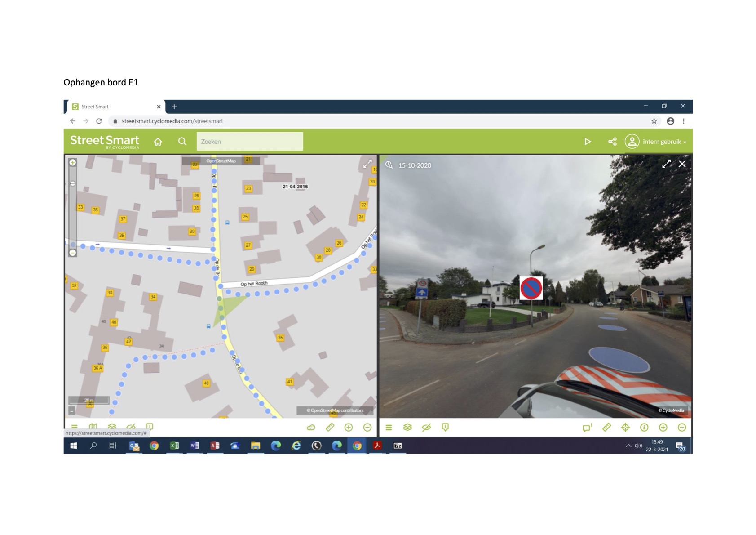756x535 pixels.
Task: Toggle visibility eye icon in map toolbar
Action: 131,426
